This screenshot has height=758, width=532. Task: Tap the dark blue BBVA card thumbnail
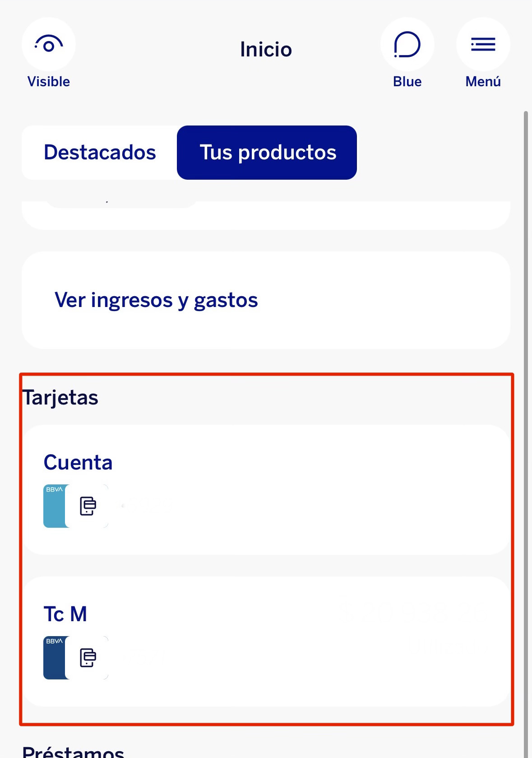point(54,657)
